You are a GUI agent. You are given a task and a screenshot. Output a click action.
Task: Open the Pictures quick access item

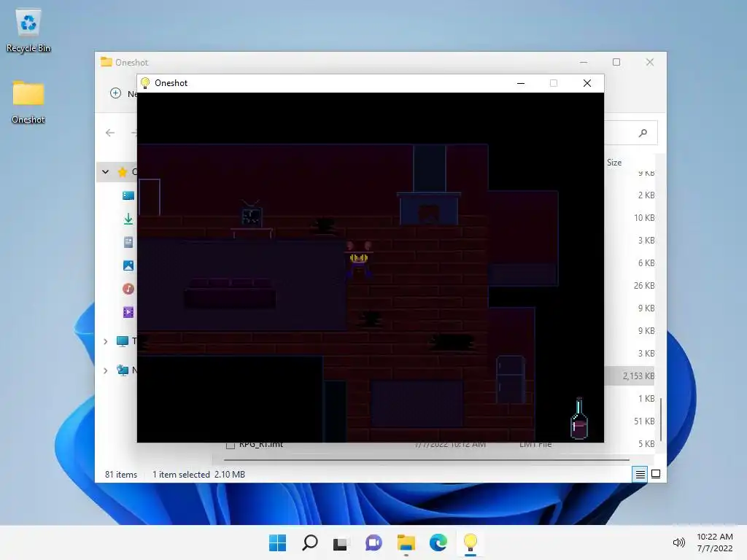click(128, 265)
